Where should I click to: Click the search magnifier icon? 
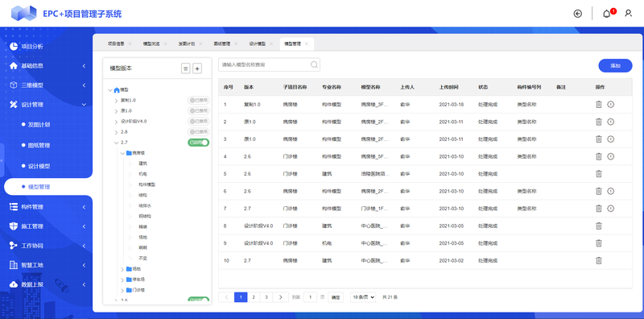pos(314,64)
